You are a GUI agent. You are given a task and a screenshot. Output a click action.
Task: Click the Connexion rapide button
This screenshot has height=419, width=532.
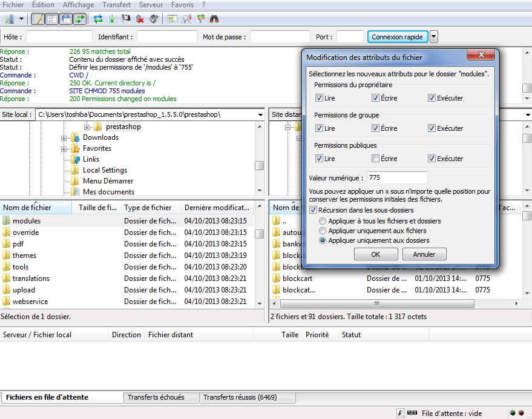(397, 37)
